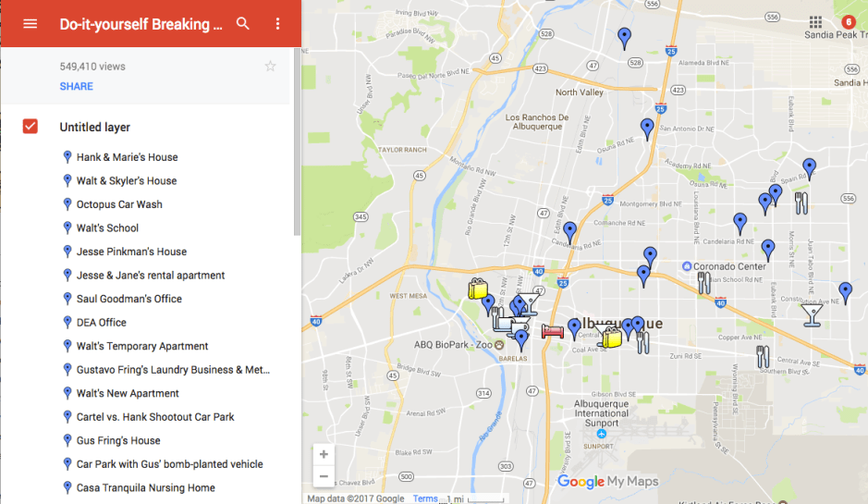Click the cocktail glass marker near Constitution Ave
This screenshot has width=868, height=504.
812,315
